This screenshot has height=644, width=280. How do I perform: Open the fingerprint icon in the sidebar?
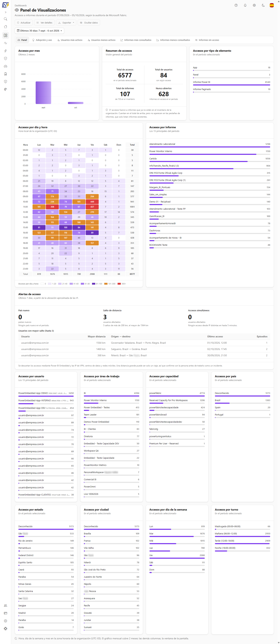tap(5, 89)
